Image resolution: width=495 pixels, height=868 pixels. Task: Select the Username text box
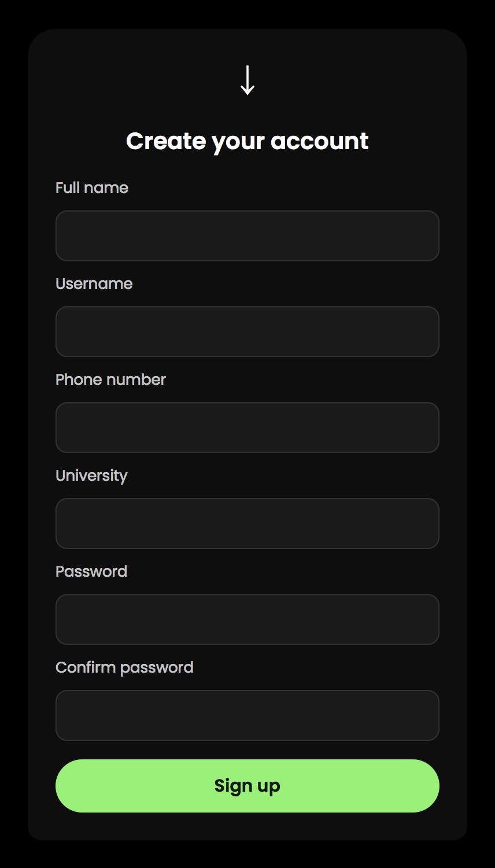(247, 332)
